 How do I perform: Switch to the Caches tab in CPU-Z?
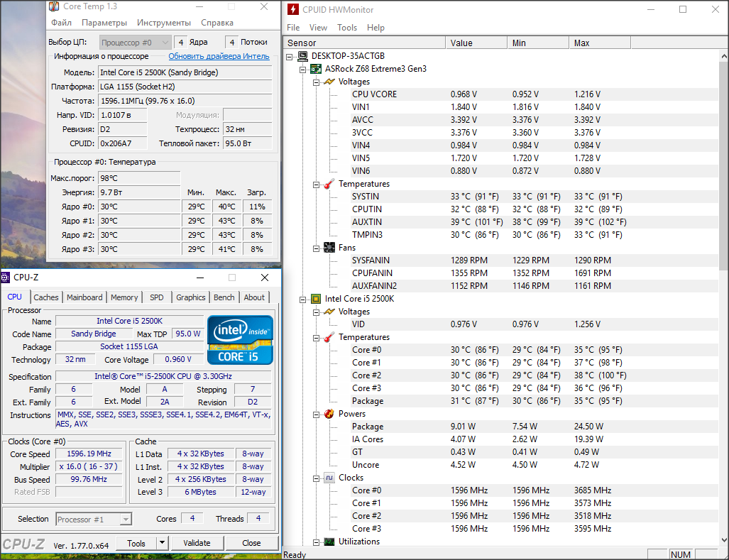click(46, 297)
